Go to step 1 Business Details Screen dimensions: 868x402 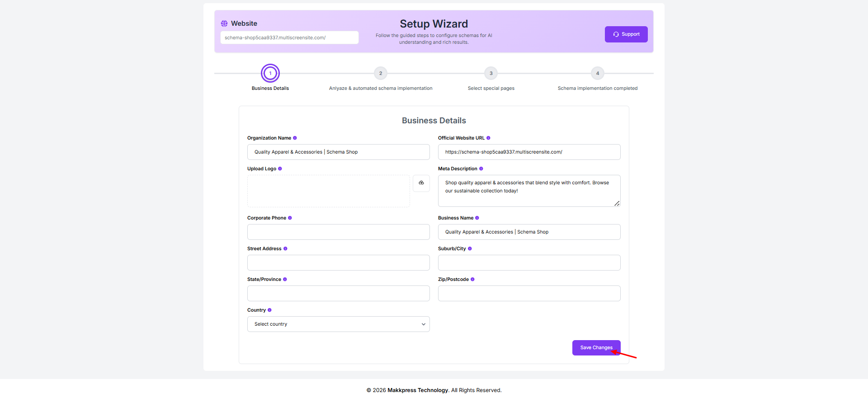pos(270,73)
